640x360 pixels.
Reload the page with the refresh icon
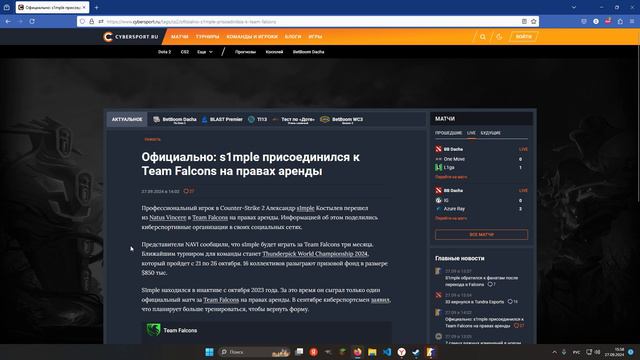[x=32, y=21]
